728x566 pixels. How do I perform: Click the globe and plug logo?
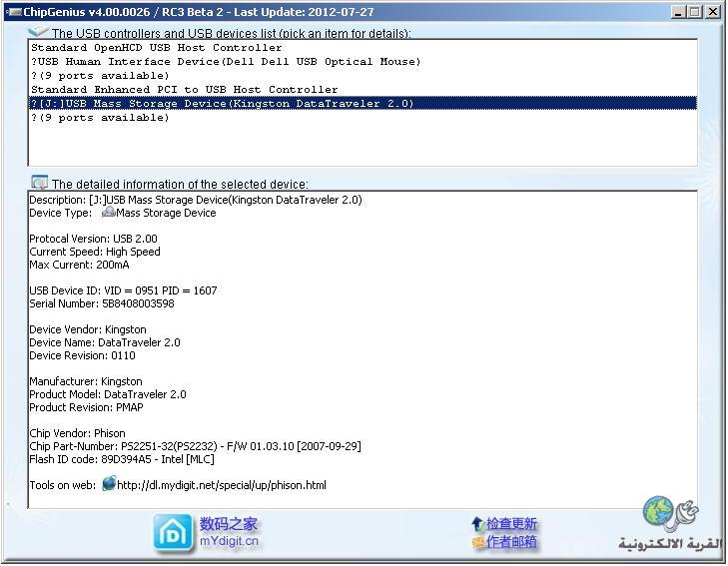tap(670, 513)
